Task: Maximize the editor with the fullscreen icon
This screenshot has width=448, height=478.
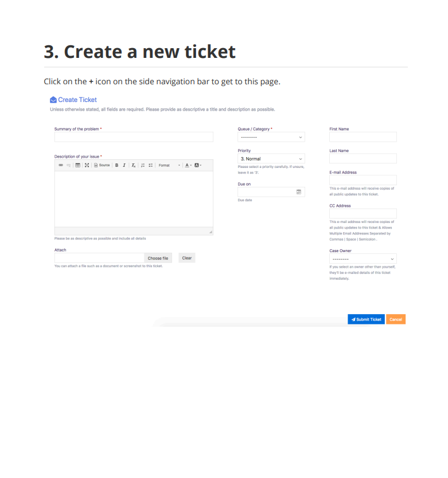Action: pyautogui.click(x=87, y=165)
